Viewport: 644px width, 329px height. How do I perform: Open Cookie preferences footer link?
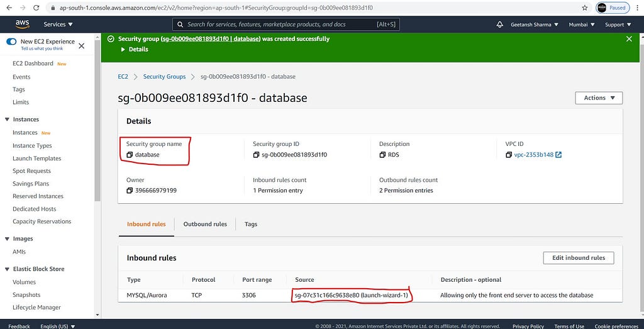(616, 326)
